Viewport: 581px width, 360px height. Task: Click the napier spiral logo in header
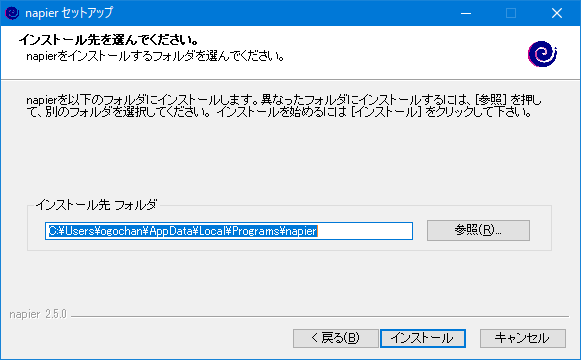point(542,54)
